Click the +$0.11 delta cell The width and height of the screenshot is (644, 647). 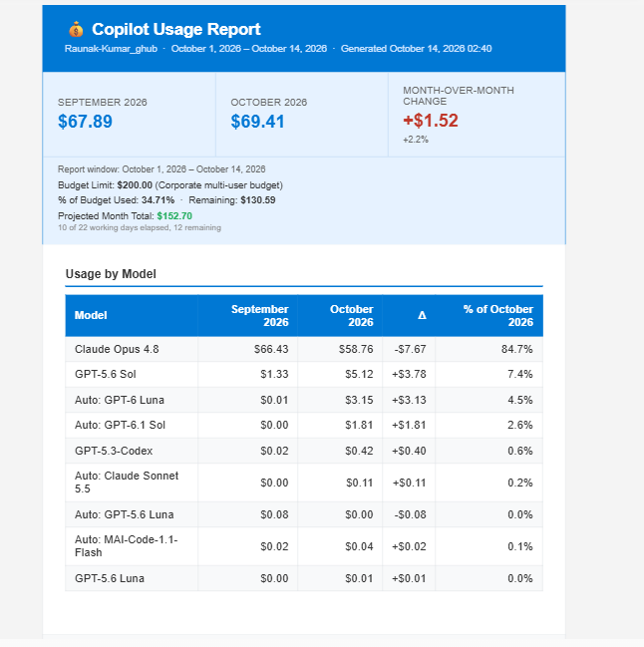point(410,483)
